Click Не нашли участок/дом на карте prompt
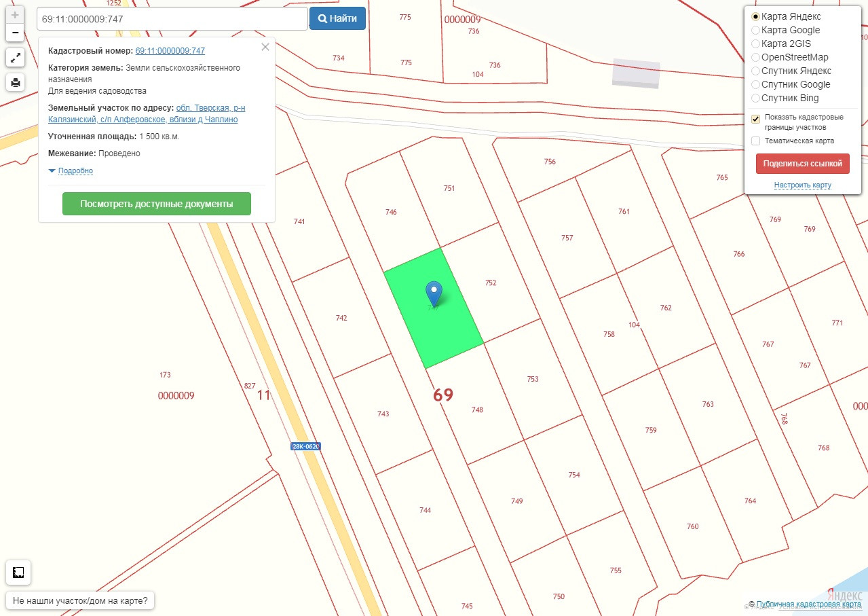868x616 pixels. tap(80, 601)
